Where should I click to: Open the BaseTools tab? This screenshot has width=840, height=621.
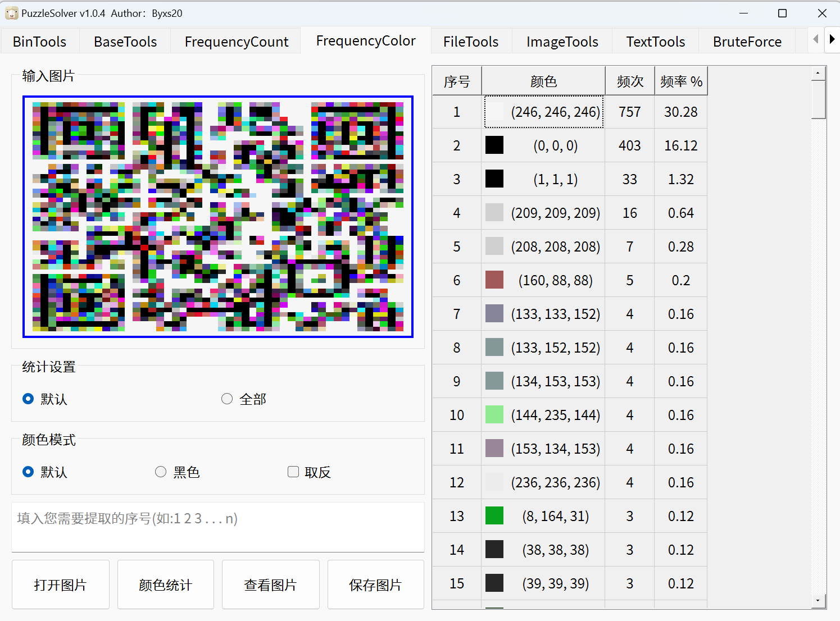pyautogui.click(x=125, y=42)
